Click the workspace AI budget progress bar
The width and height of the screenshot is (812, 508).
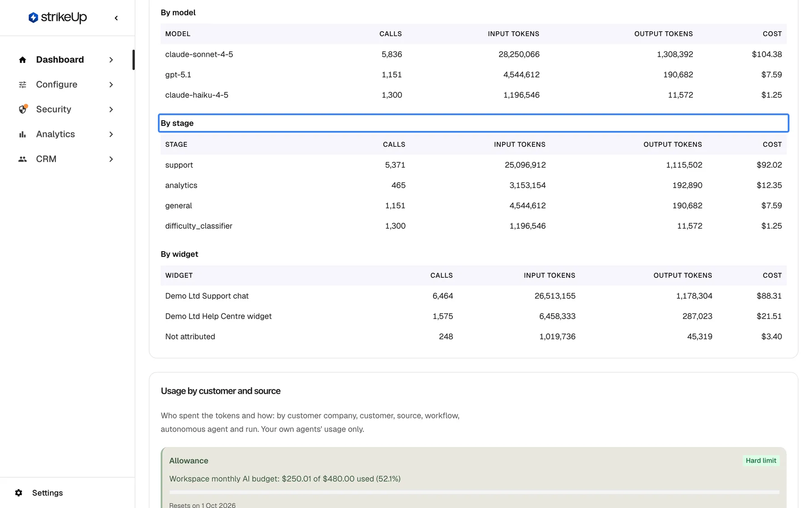pos(474,492)
